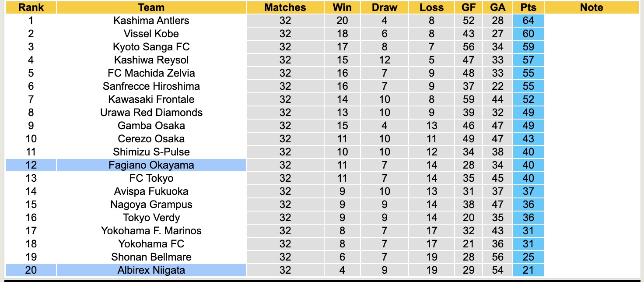Click the Rank column header

(x=31, y=7)
